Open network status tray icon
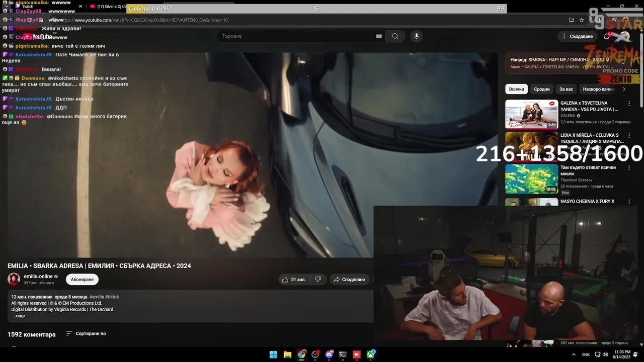This screenshot has height=362, width=644. (x=597, y=354)
